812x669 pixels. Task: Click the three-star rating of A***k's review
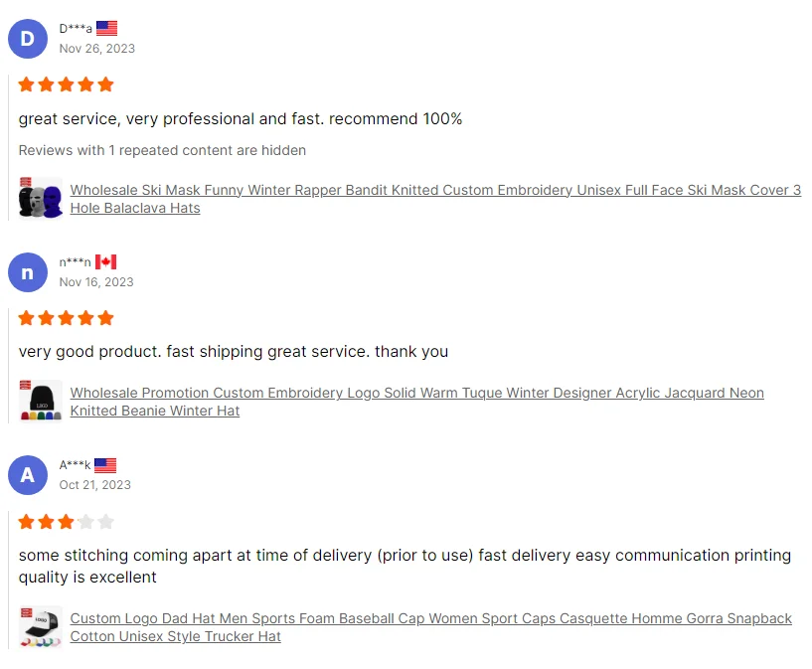66,522
